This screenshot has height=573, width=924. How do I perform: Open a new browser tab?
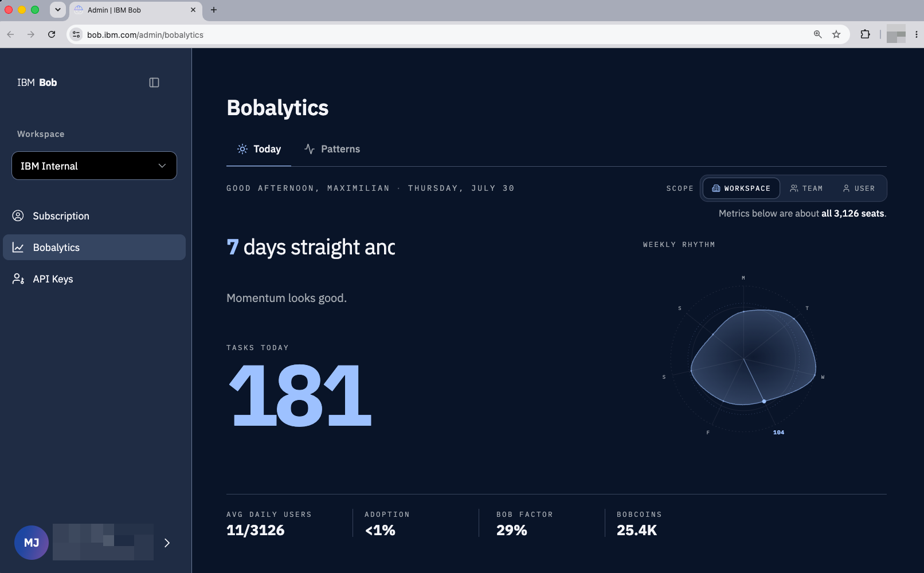tap(214, 10)
